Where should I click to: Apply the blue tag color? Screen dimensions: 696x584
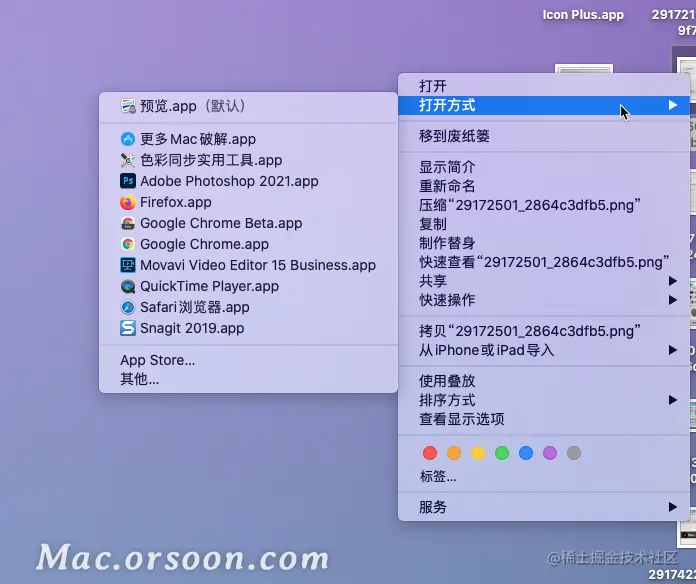point(526,453)
